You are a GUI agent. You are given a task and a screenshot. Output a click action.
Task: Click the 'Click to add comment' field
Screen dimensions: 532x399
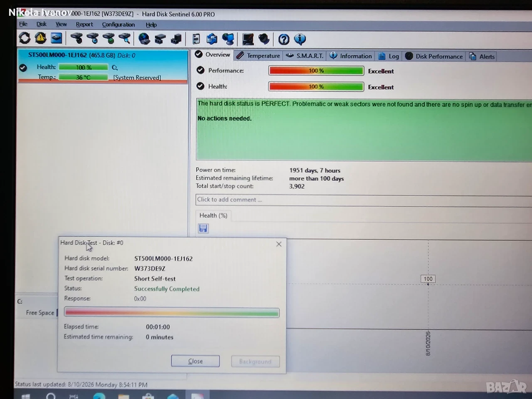pyautogui.click(x=364, y=200)
